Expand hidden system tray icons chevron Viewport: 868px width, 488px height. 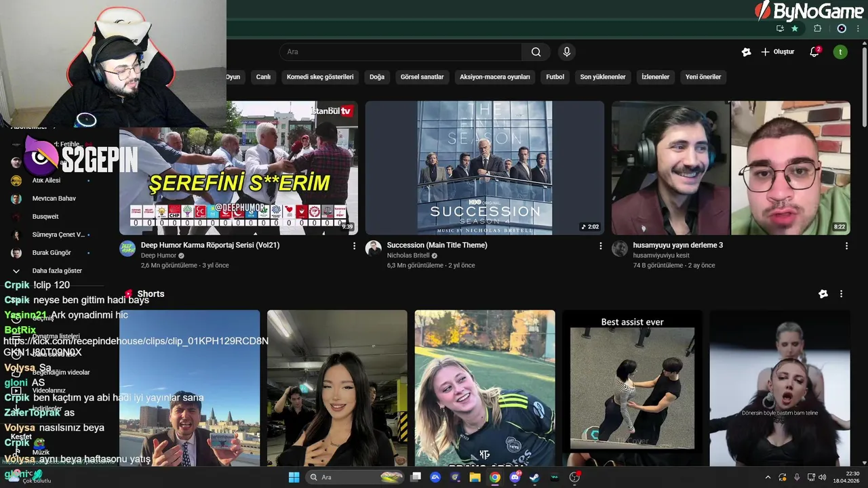click(768, 477)
